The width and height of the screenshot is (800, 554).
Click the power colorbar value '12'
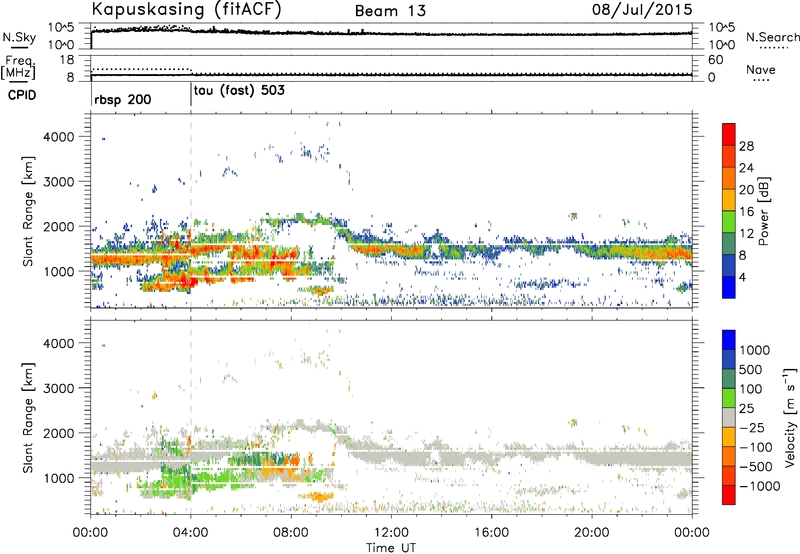point(746,234)
